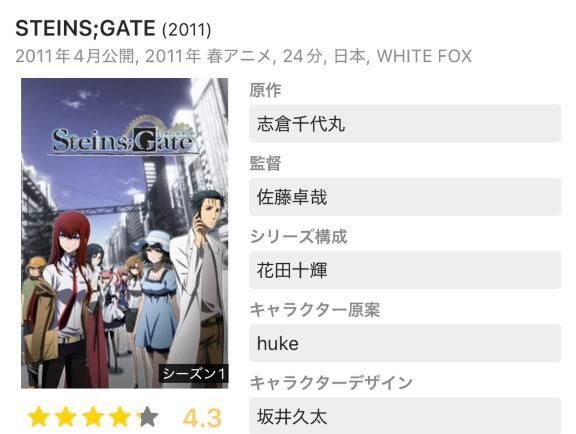The width and height of the screenshot is (576, 434).
Task: Click the fourth yellow rating star
Action: click(x=120, y=417)
